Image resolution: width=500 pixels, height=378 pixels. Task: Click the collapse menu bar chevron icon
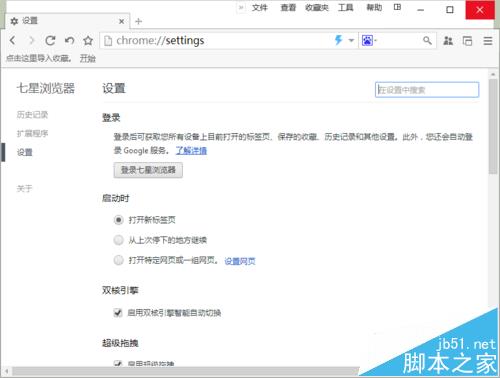point(241,8)
